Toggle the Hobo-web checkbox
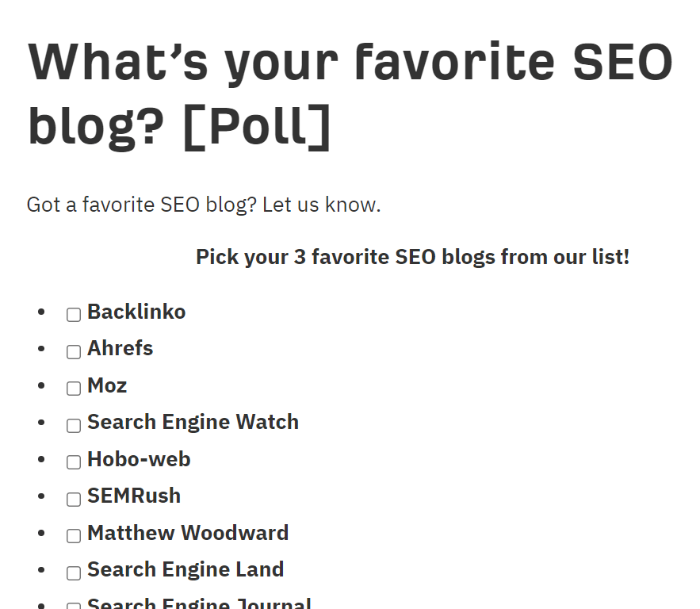700x609 pixels. [x=74, y=462]
